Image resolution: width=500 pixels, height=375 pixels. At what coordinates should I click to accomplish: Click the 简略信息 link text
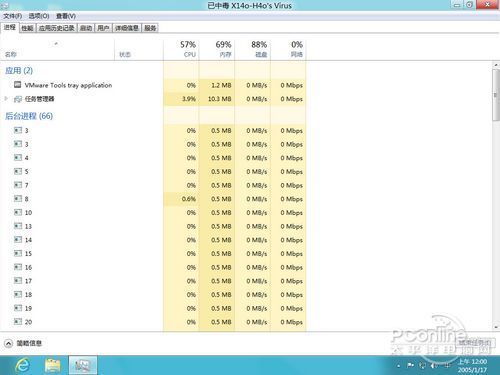29,343
